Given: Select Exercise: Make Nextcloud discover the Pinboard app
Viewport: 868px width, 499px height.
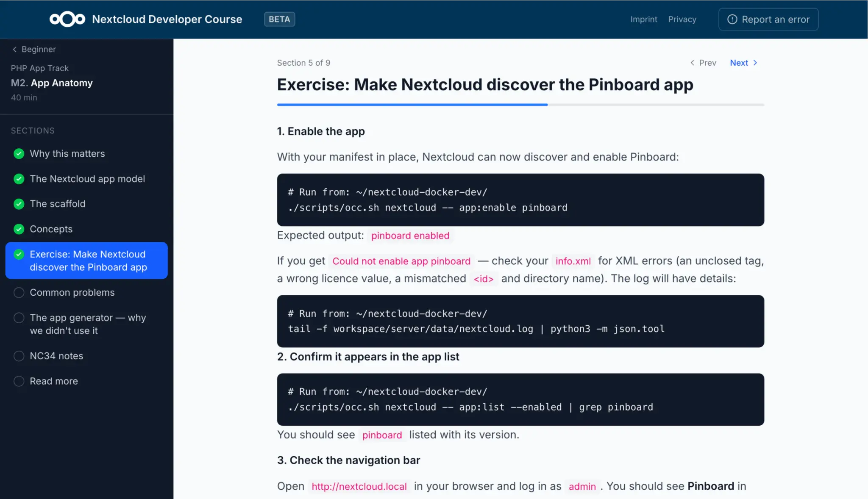Looking at the screenshot, I should 86,261.
